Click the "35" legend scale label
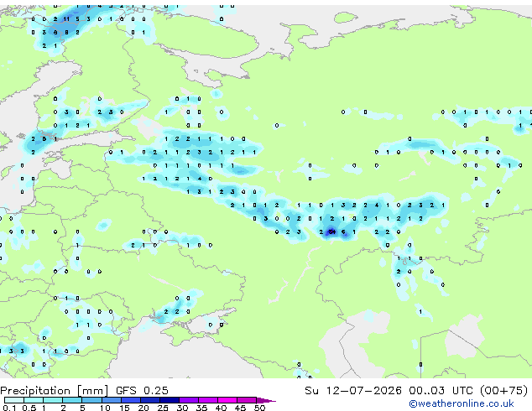 [201, 408]
